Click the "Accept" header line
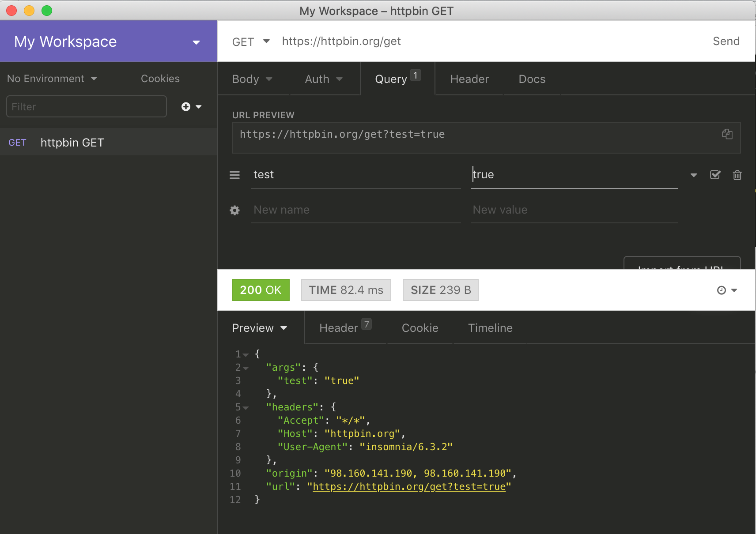The height and width of the screenshot is (534, 756). 324,420
